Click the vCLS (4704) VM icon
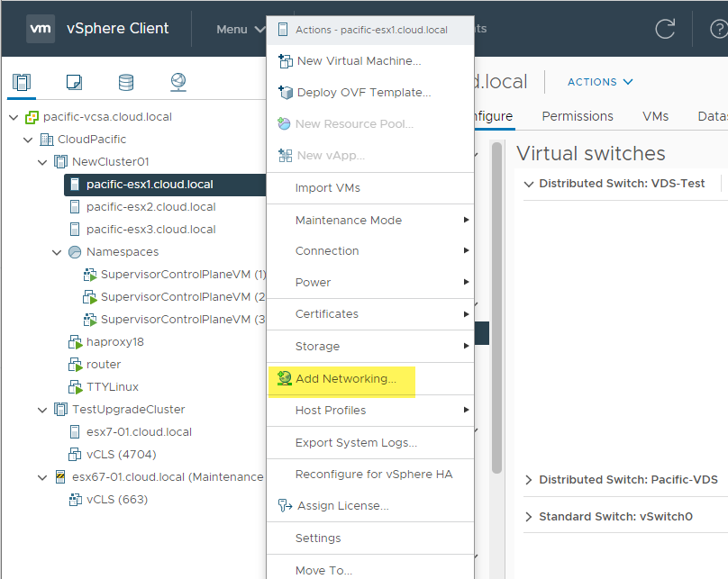This screenshot has height=579, width=728. (75, 454)
